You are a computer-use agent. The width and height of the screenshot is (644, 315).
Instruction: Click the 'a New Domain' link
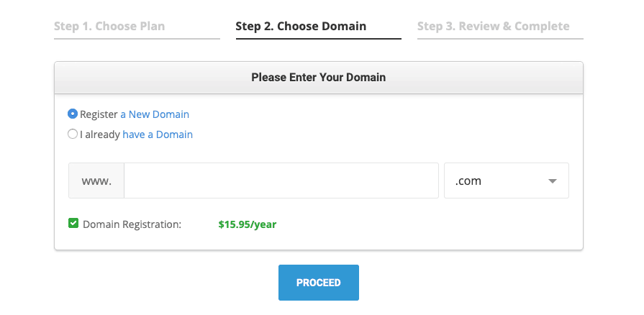(x=155, y=114)
